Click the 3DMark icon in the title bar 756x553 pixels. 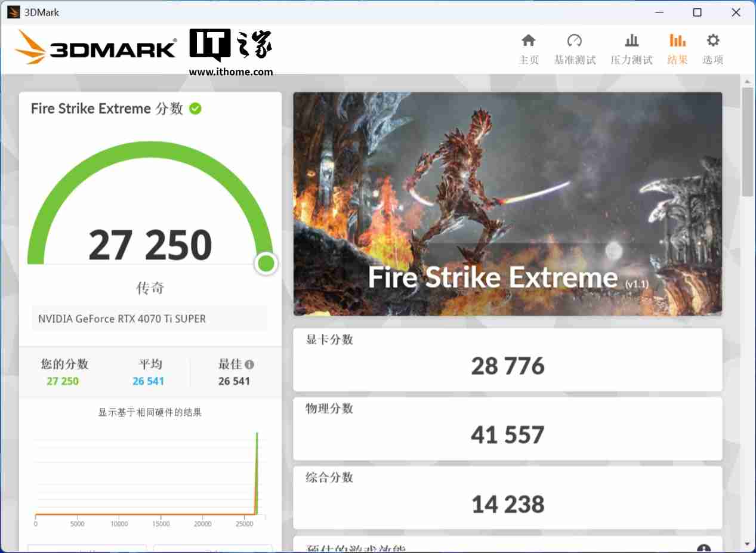(13, 12)
